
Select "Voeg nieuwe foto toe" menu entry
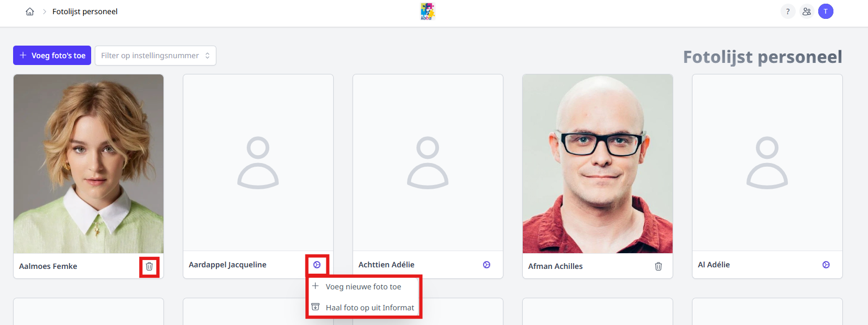pyautogui.click(x=363, y=287)
